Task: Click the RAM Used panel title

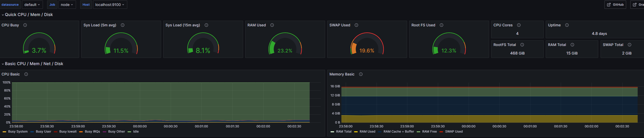Action: coord(257,25)
